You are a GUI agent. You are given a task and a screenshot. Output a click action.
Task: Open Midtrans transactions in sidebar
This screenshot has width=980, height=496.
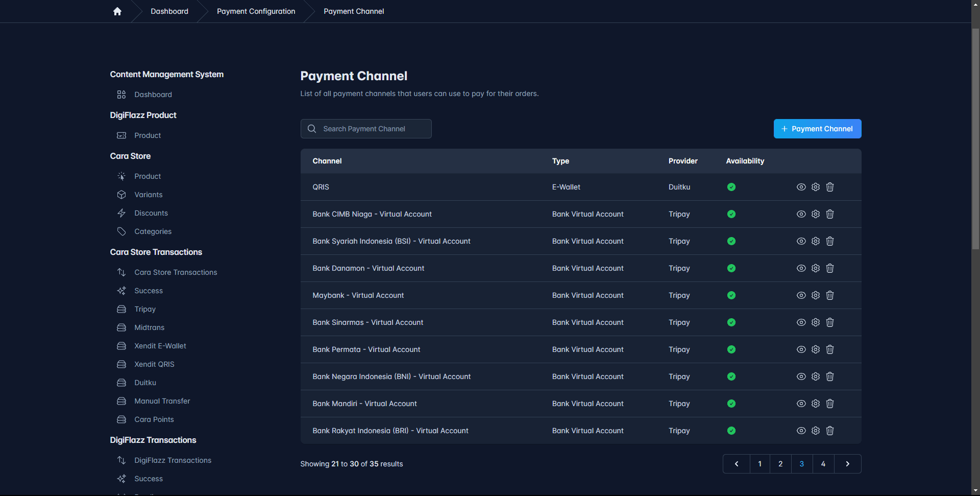coord(149,327)
